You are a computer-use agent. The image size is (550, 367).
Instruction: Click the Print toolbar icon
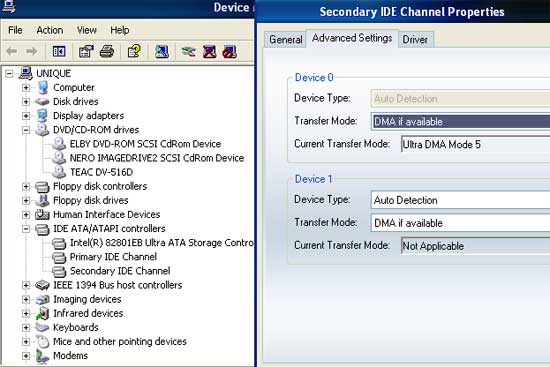click(107, 52)
